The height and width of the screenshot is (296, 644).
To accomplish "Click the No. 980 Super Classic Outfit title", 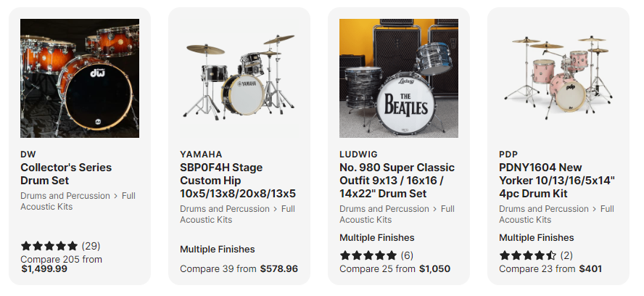I will point(397,181).
